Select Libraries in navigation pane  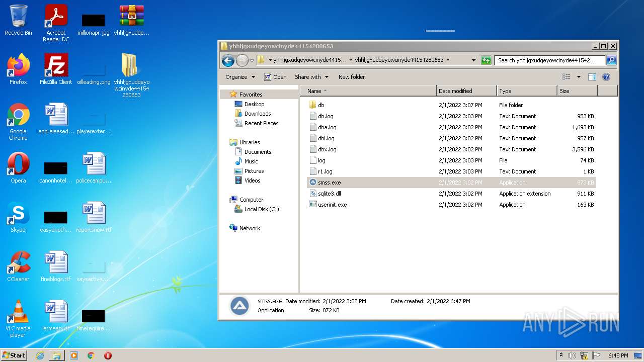point(250,142)
